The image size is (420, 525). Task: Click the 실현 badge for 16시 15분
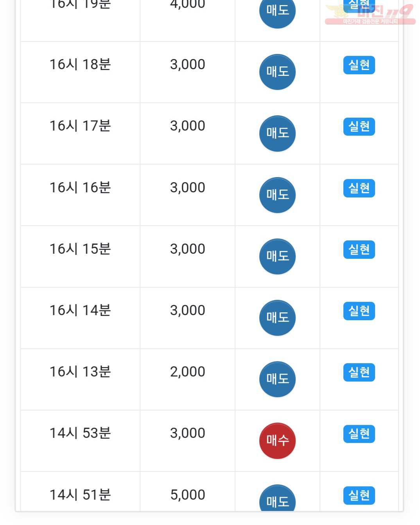pos(359,250)
